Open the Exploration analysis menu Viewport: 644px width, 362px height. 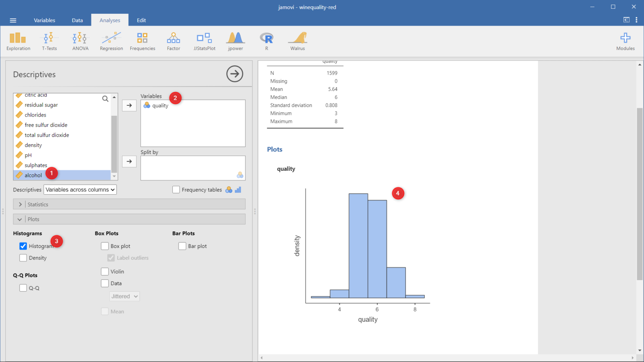point(18,41)
